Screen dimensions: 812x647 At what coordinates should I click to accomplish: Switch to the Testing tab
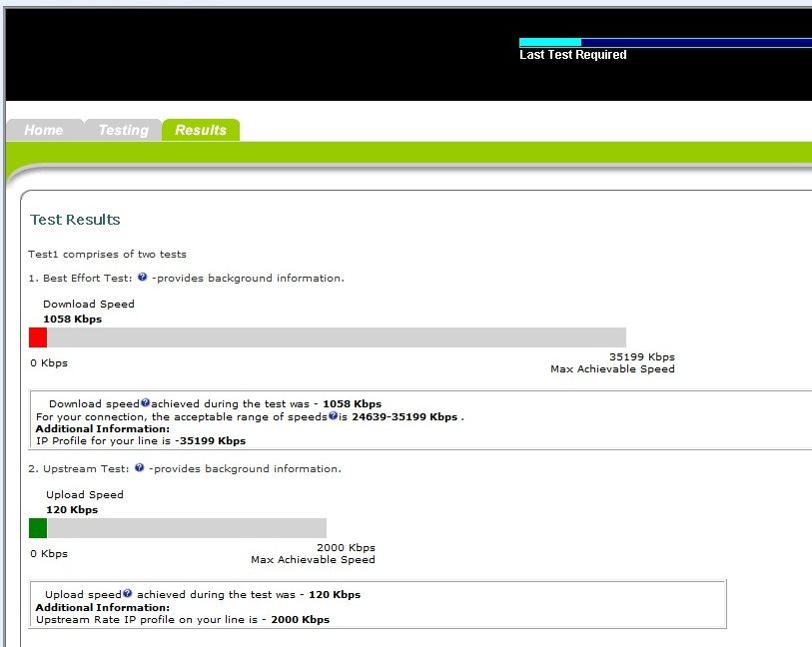[x=122, y=130]
